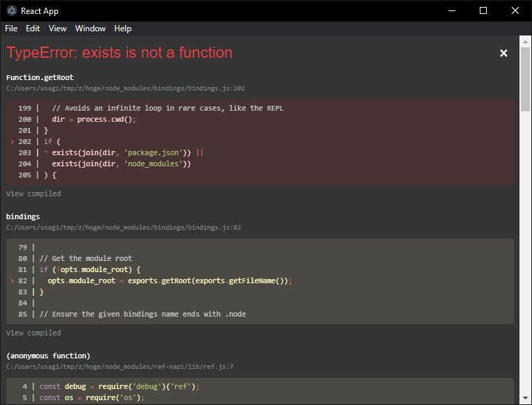Maximize the React App window
532x405 pixels.
(483, 11)
